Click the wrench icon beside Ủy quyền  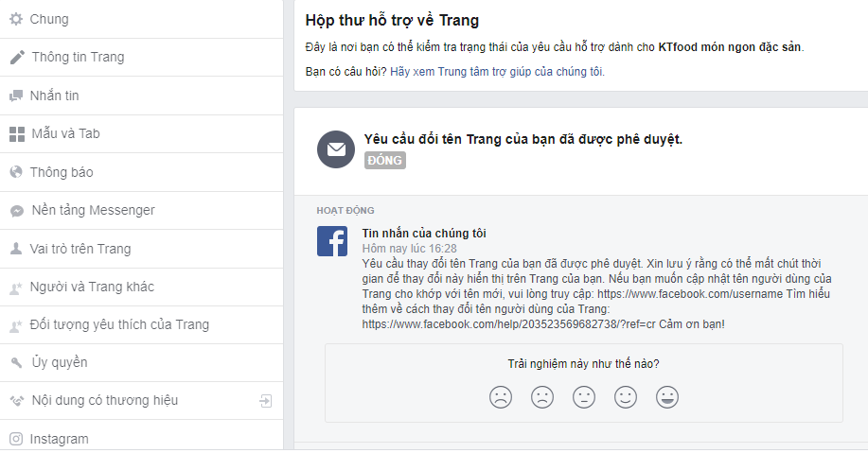(17, 363)
